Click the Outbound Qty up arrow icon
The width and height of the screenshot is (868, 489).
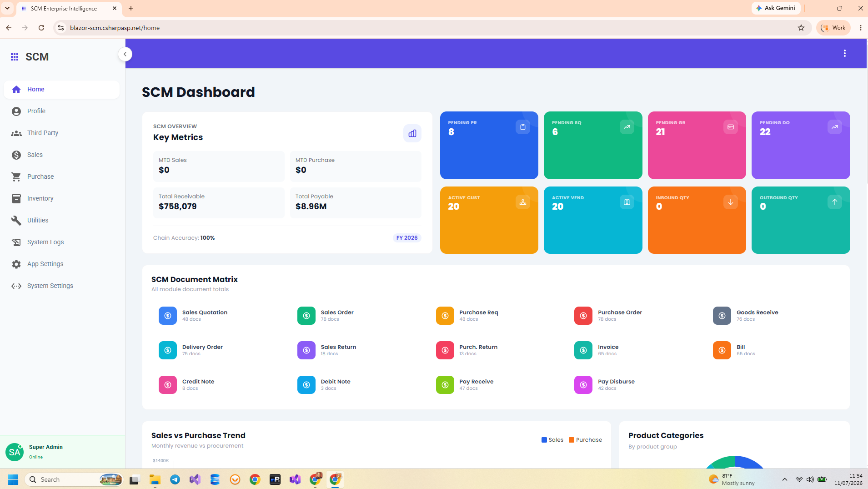pyautogui.click(x=834, y=202)
